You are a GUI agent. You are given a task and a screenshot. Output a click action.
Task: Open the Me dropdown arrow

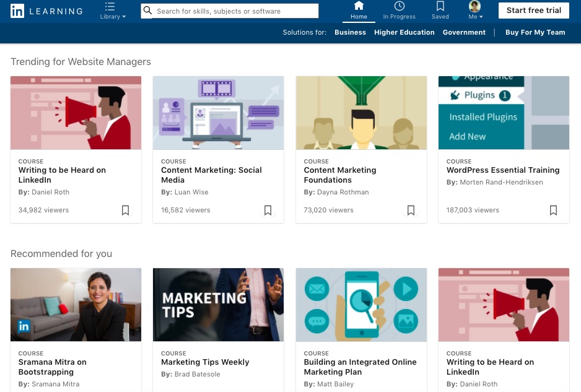click(x=481, y=17)
